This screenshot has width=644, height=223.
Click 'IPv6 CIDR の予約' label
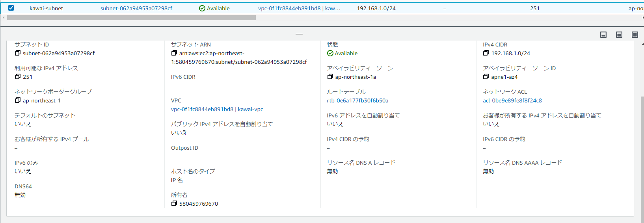coord(504,139)
